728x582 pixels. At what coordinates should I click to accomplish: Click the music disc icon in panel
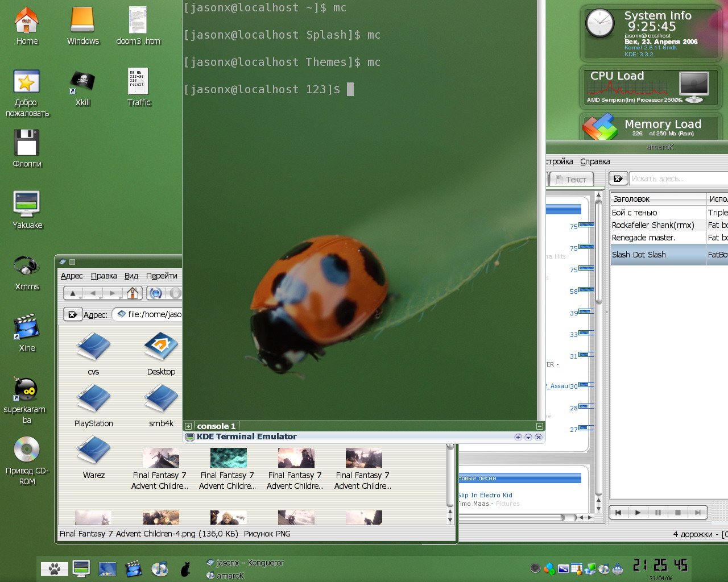pyautogui.click(x=160, y=568)
